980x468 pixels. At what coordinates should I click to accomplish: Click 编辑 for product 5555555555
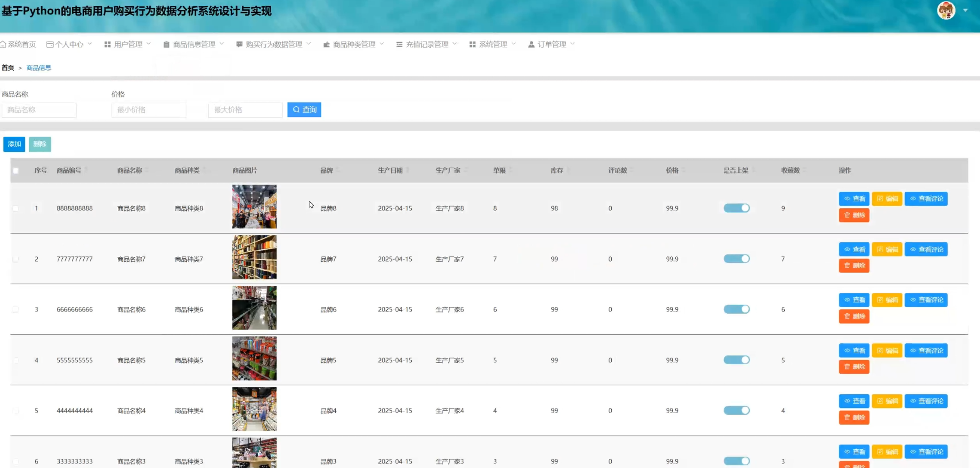(x=887, y=351)
